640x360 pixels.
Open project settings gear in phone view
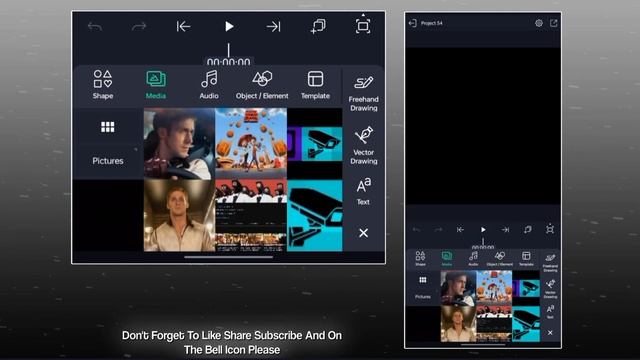pos(539,23)
